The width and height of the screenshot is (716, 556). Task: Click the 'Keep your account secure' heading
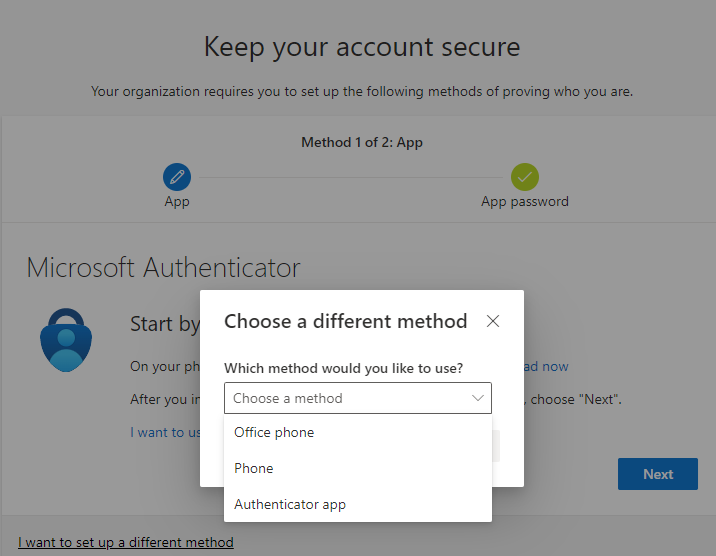pos(362,46)
